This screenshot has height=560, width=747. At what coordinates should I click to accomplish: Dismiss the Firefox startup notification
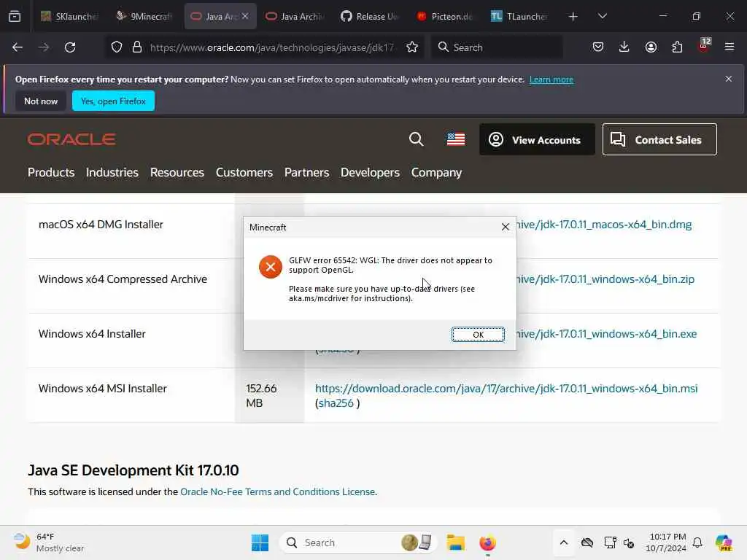pyautogui.click(x=729, y=79)
